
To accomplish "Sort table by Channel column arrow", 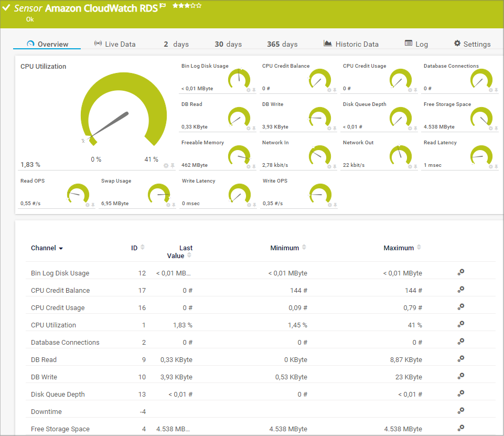I will coord(61,249).
